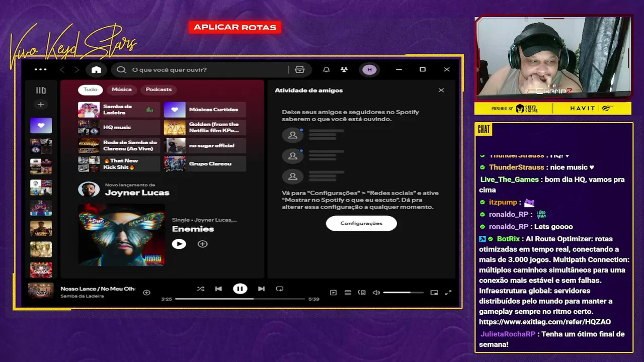This screenshot has height=362, width=644.
Task: Navigate forward with right arrow
Action: (x=76, y=70)
